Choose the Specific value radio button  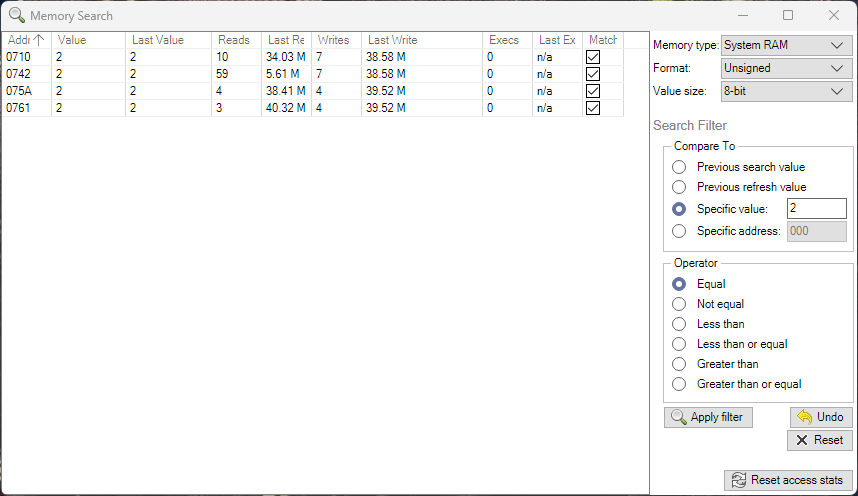(x=679, y=209)
